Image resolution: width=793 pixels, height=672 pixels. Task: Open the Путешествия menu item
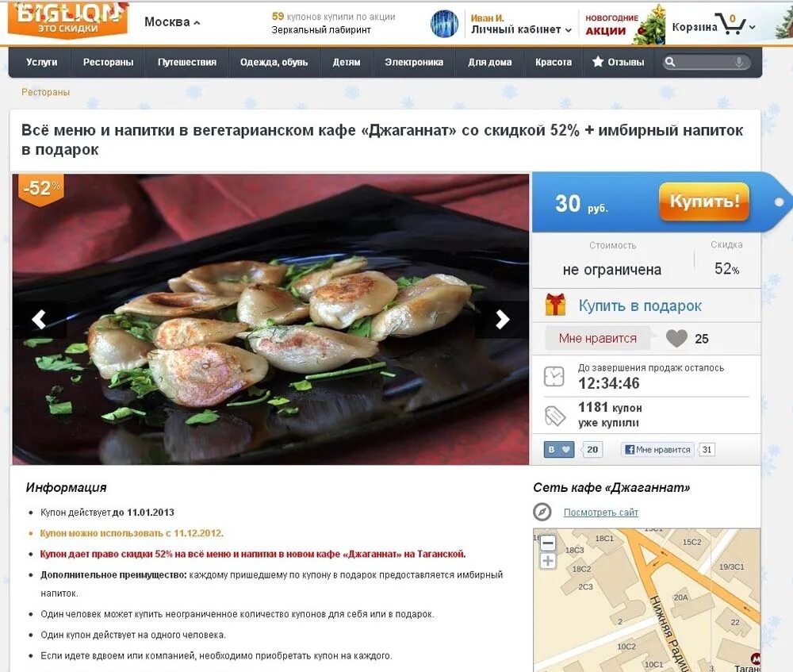click(186, 62)
